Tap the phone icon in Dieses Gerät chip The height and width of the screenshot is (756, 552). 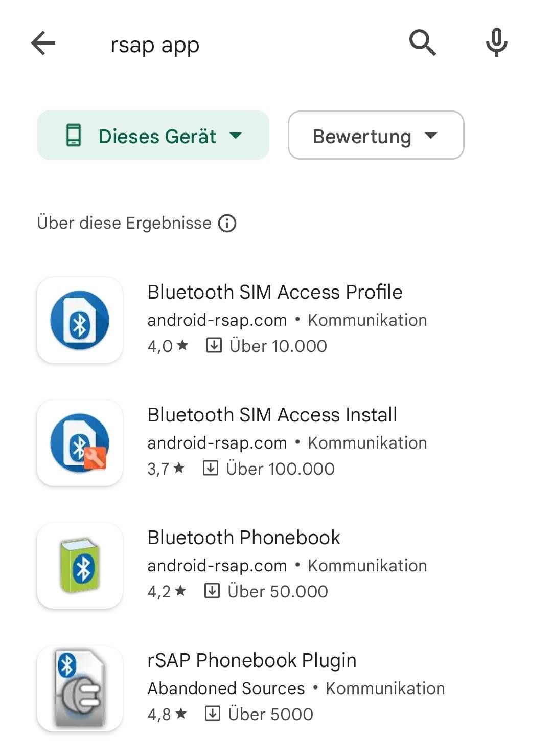(74, 136)
